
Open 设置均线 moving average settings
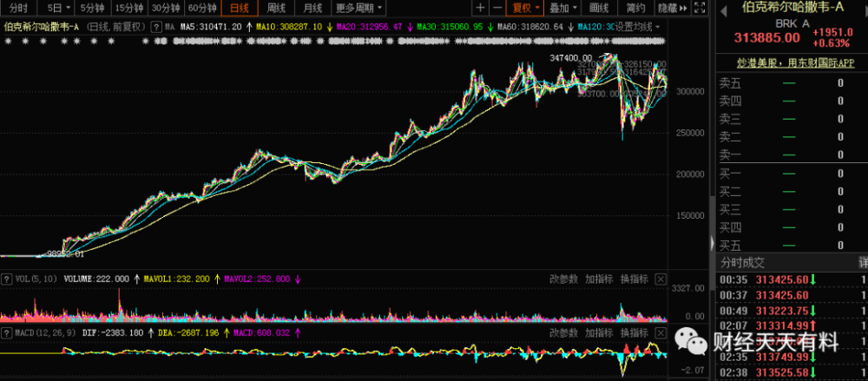click(x=638, y=27)
